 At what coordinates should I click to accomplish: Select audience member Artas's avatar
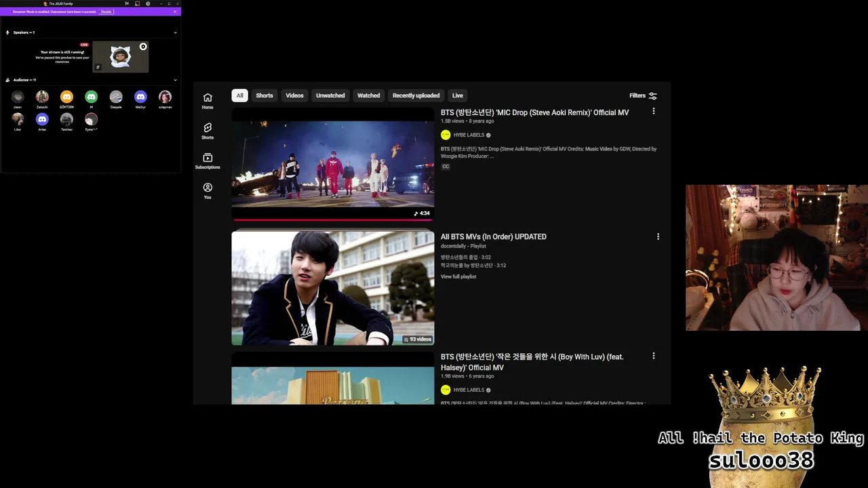click(x=42, y=119)
